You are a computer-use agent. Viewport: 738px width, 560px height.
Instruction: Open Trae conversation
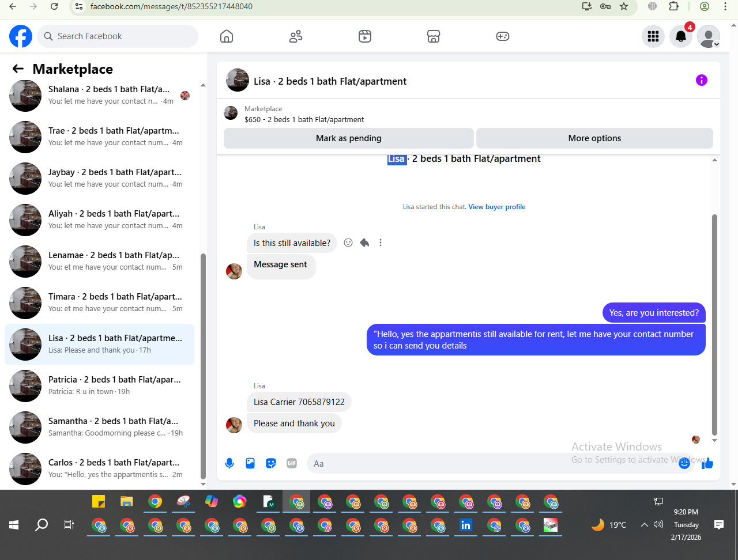click(99, 137)
